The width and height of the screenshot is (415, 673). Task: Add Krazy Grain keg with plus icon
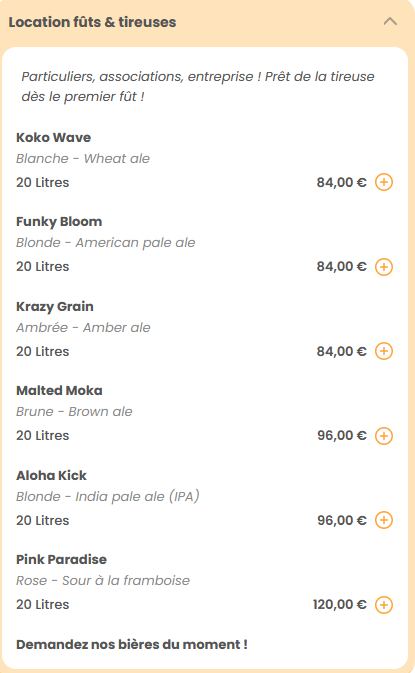tap(384, 351)
